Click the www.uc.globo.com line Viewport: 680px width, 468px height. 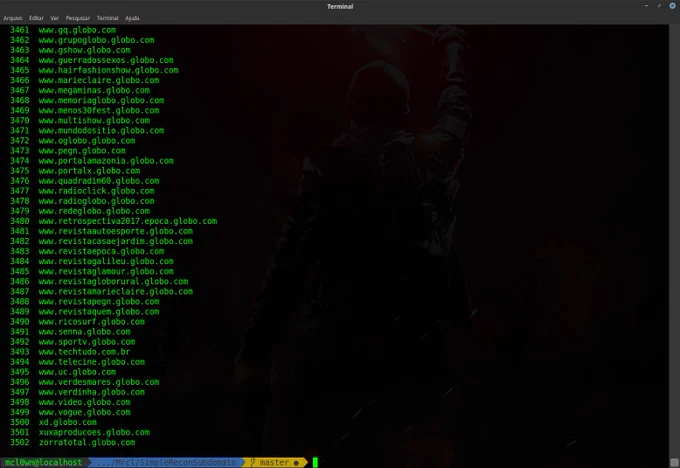(77, 372)
